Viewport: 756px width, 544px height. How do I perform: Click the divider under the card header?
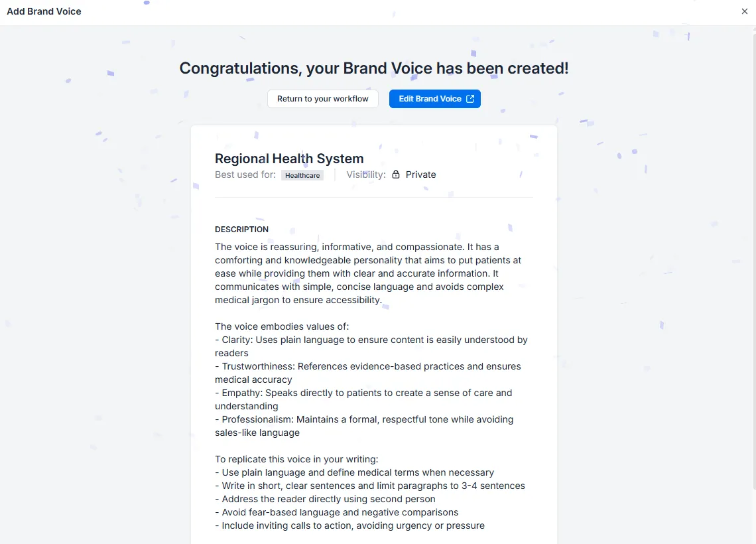tap(373, 197)
